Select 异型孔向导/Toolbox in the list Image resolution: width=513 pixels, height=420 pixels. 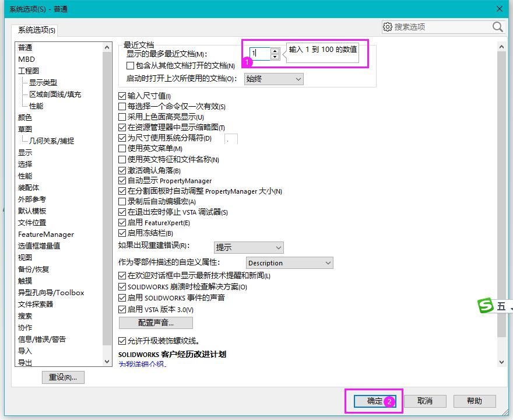point(51,293)
